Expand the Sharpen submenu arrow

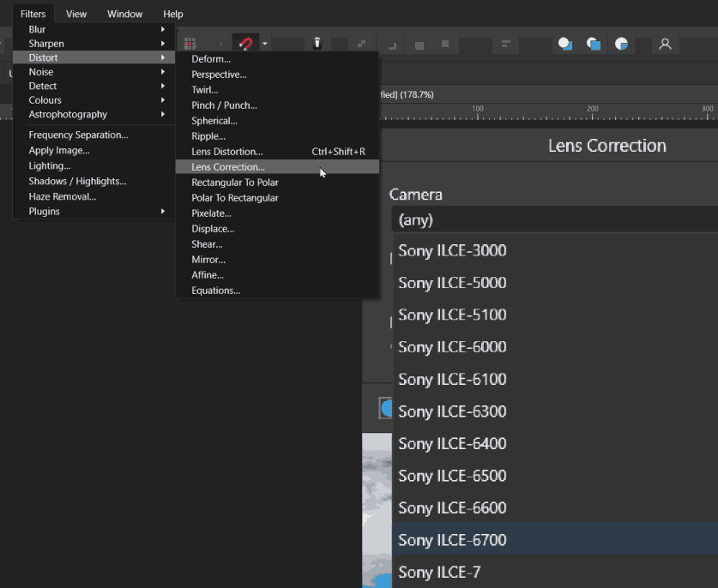(x=162, y=44)
